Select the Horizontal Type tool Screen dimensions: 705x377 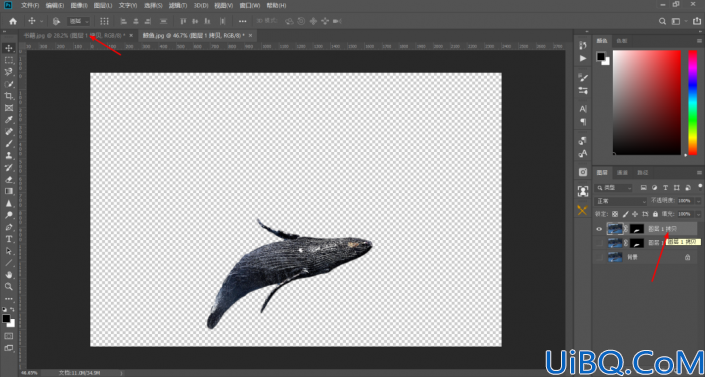(9, 239)
